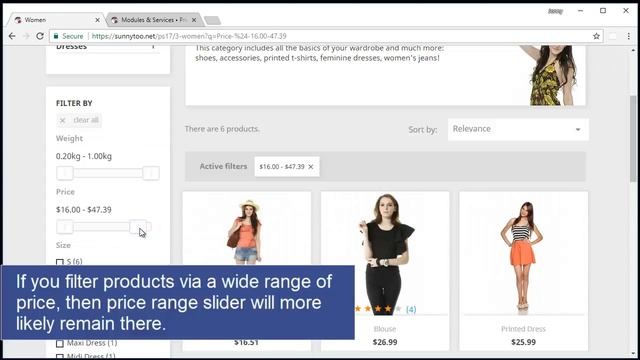
Task: Click the page vertical scrollbar
Action: (633, 139)
